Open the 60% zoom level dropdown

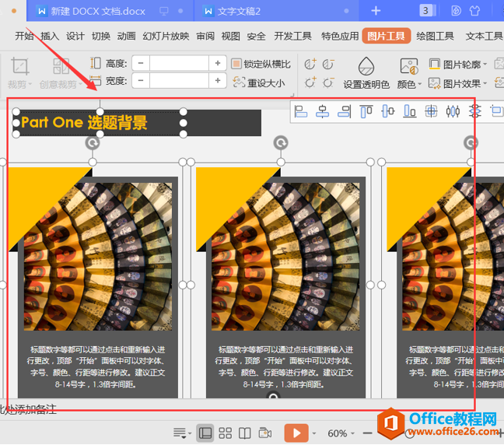(341, 433)
